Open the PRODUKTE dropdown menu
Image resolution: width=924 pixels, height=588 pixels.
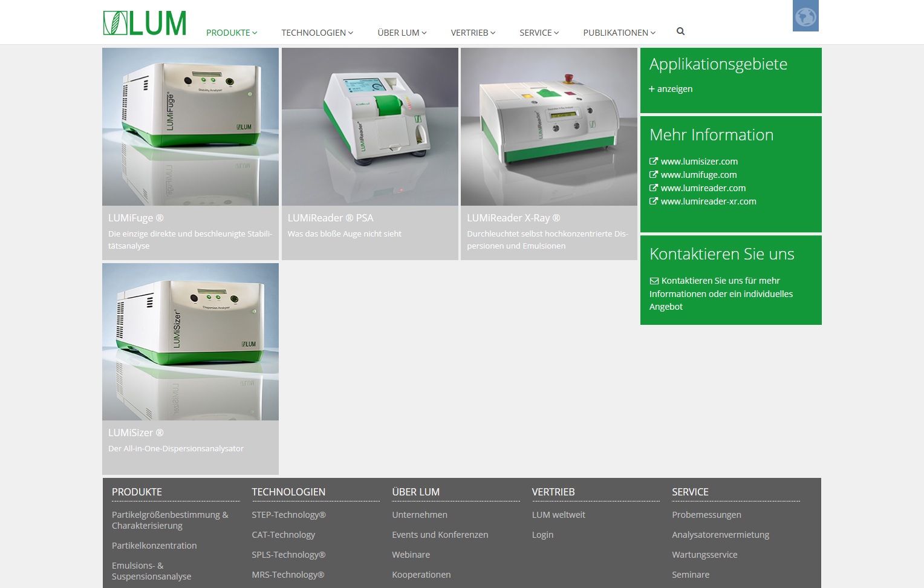coord(232,33)
